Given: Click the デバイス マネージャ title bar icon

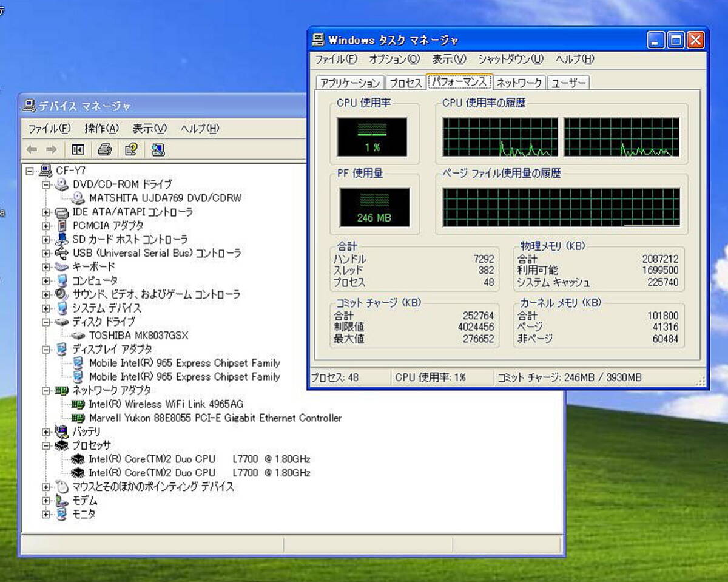Looking at the screenshot, I should 29,107.
